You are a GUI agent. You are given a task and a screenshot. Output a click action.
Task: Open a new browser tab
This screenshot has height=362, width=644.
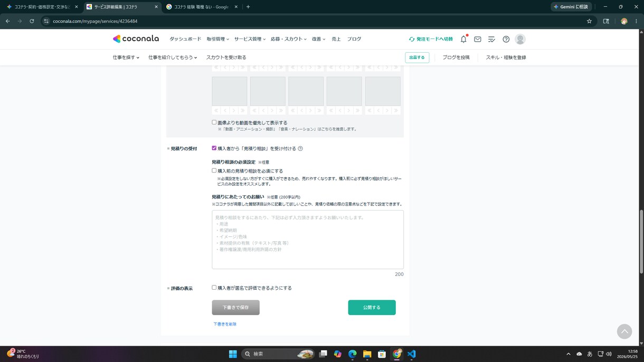[x=248, y=7]
